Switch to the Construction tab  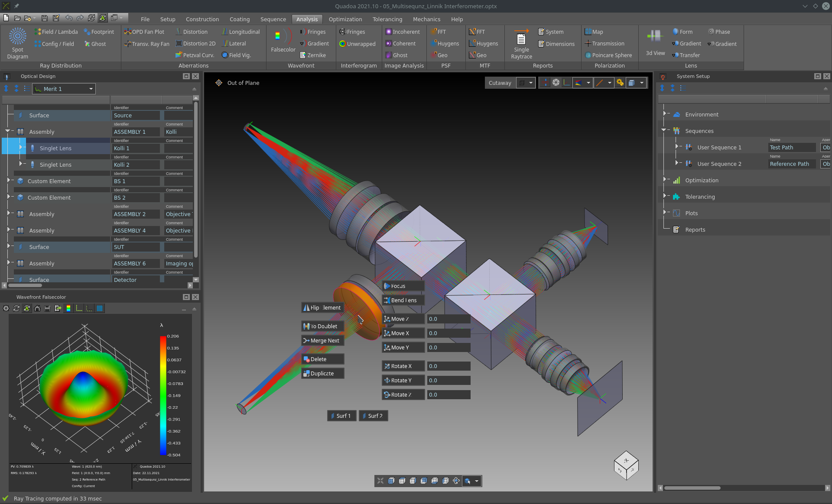click(x=202, y=19)
